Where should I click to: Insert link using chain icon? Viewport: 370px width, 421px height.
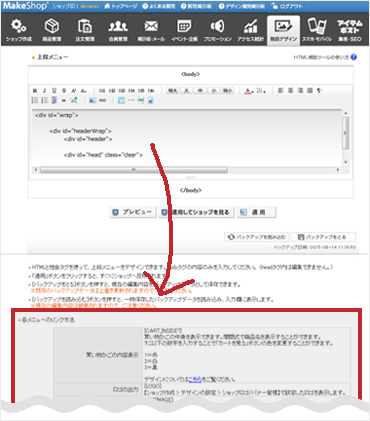click(103, 100)
